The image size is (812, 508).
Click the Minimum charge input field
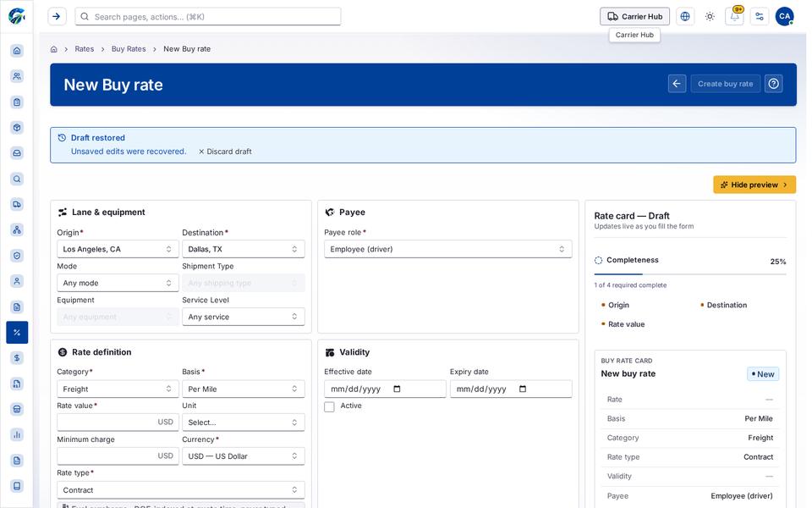(118, 456)
